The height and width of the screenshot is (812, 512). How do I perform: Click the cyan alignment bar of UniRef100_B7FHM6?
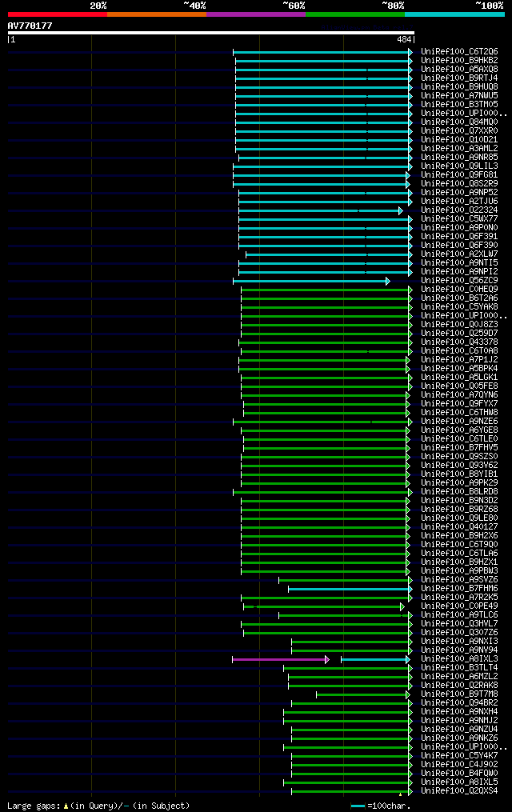pos(350,590)
